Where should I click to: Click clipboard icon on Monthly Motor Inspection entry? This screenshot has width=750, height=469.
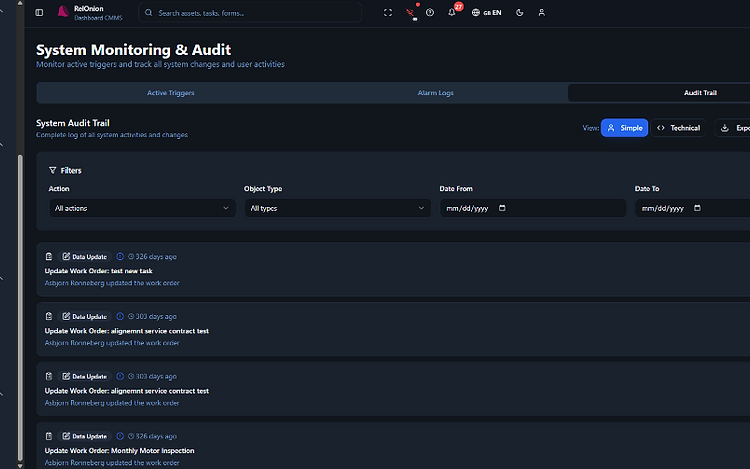coord(49,436)
